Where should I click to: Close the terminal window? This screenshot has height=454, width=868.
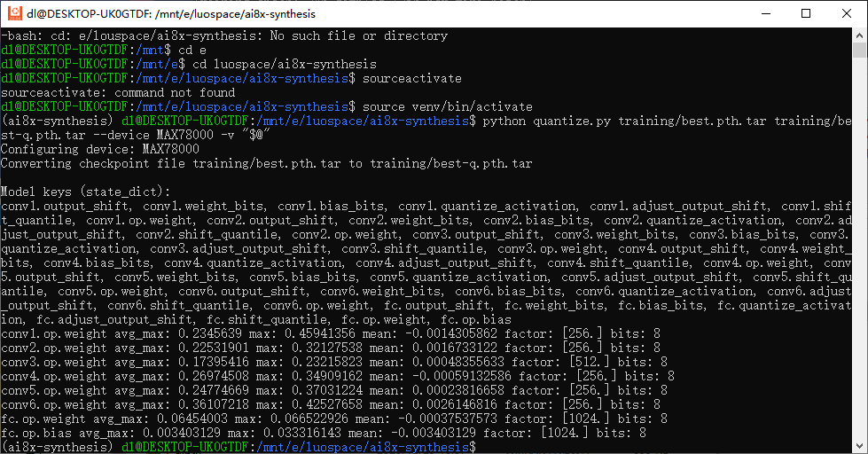click(847, 14)
